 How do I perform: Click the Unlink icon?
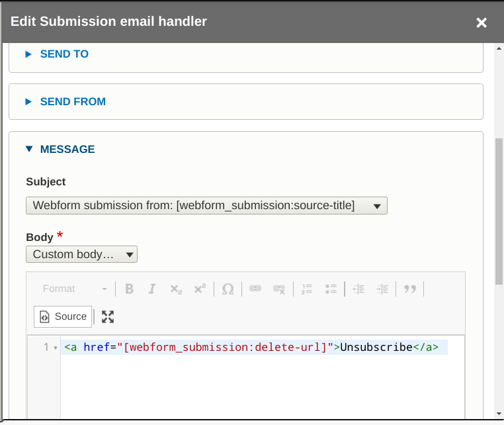pos(279,289)
